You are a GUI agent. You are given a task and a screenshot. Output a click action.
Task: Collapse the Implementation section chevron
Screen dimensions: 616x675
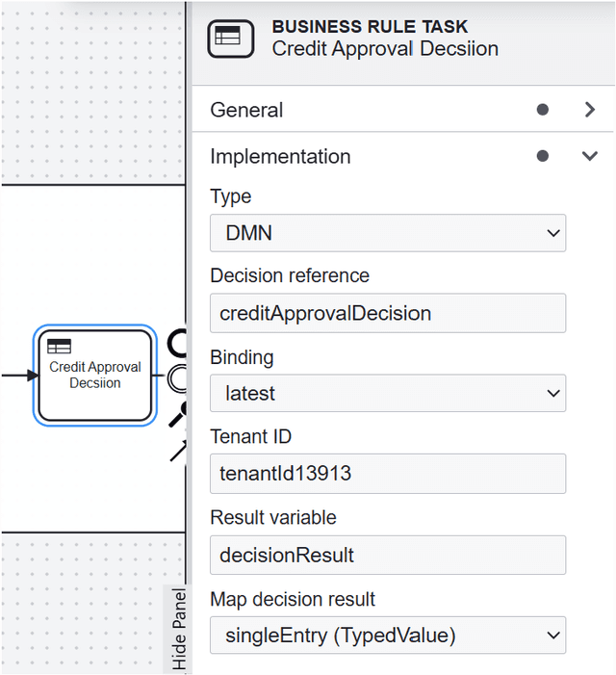pyautogui.click(x=590, y=156)
